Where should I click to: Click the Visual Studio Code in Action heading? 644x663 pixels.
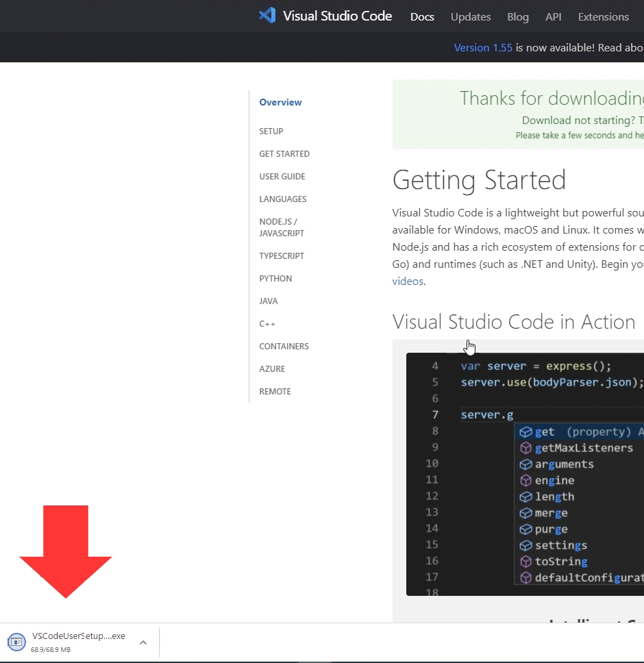coord(514,322)
